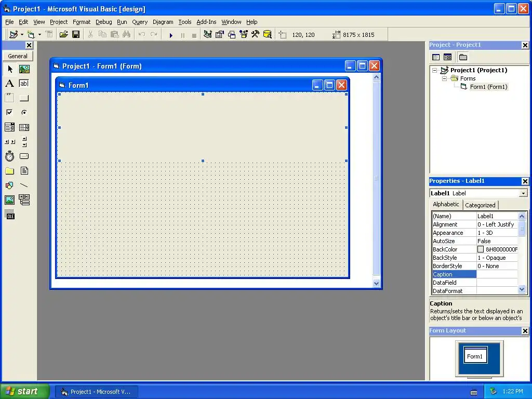Select the CommandButton control tool
Image resolution: width=532 pixels, height=399 pixels.
tap(24, 98)
